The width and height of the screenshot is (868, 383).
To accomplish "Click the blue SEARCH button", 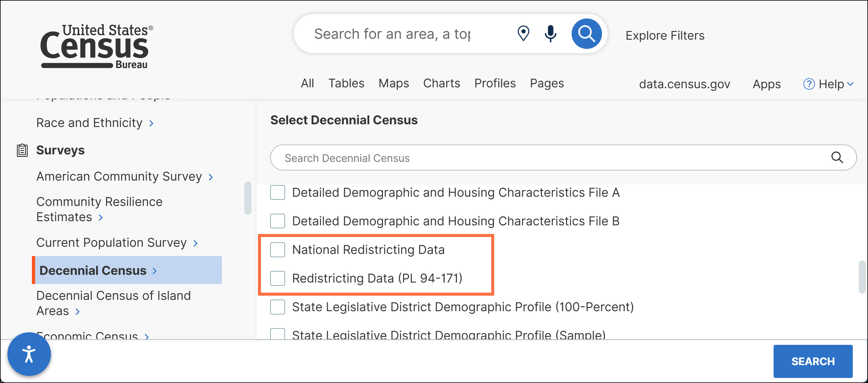I will pos(812,361).
